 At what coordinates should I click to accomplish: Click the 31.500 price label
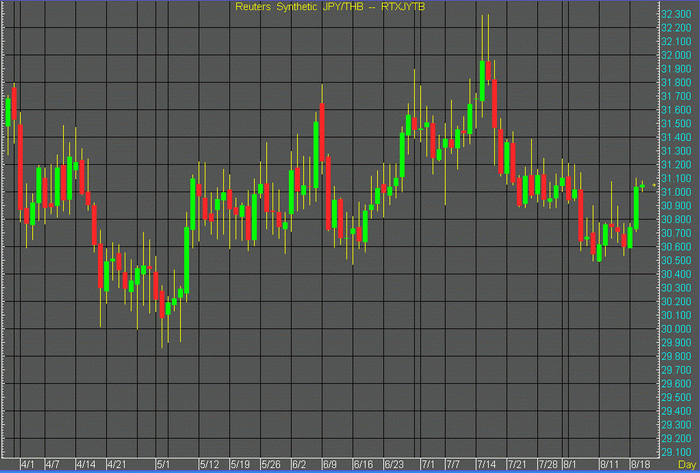pos(676,124)
